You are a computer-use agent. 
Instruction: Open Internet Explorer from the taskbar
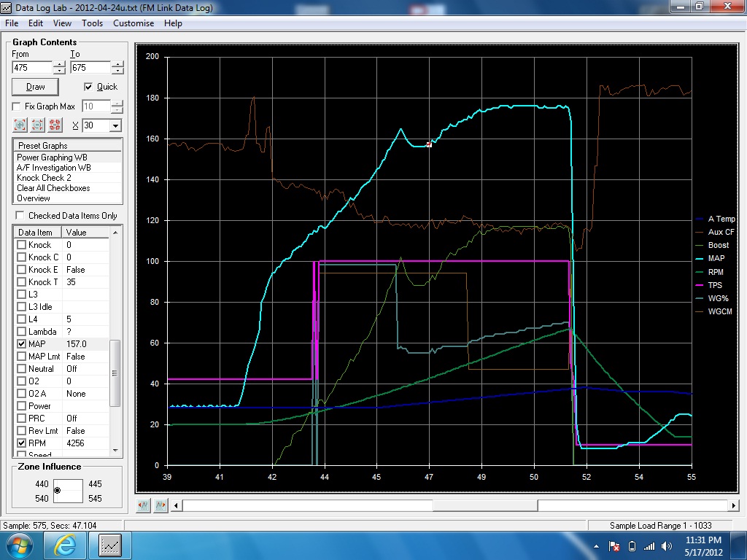(66, 545)
